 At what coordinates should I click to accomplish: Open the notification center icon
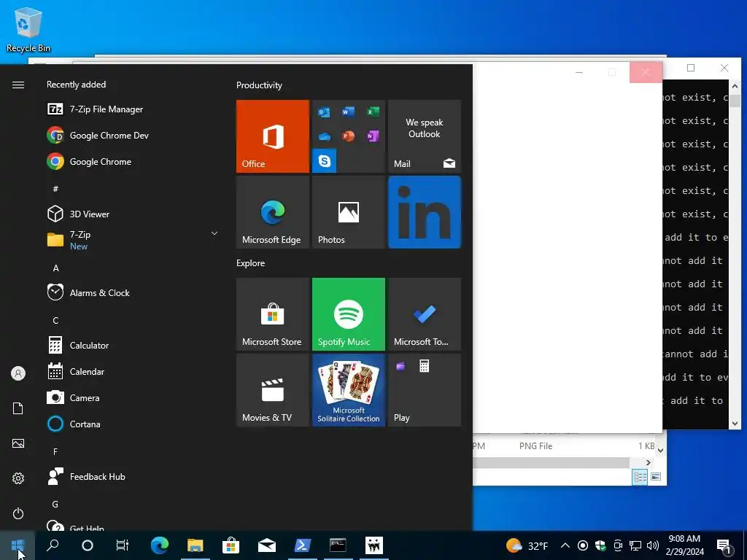[x=724, y=545]
